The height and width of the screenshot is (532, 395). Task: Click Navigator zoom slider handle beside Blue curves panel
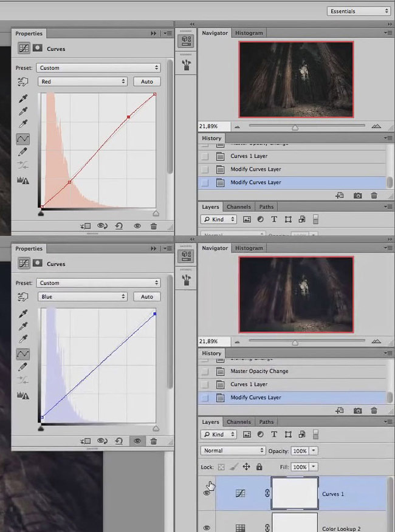pyautogui.click(x=295, y=343)
